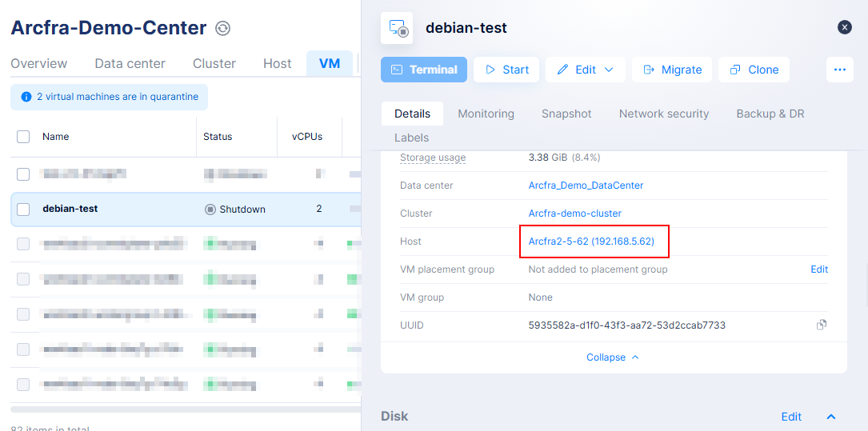Close the debian-test details panel

coord(845,27)
